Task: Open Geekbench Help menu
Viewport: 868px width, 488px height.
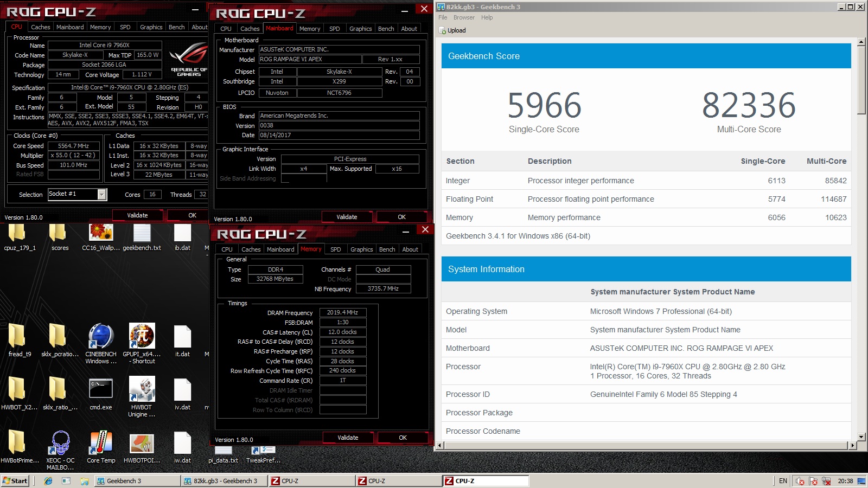Action: 487,17
